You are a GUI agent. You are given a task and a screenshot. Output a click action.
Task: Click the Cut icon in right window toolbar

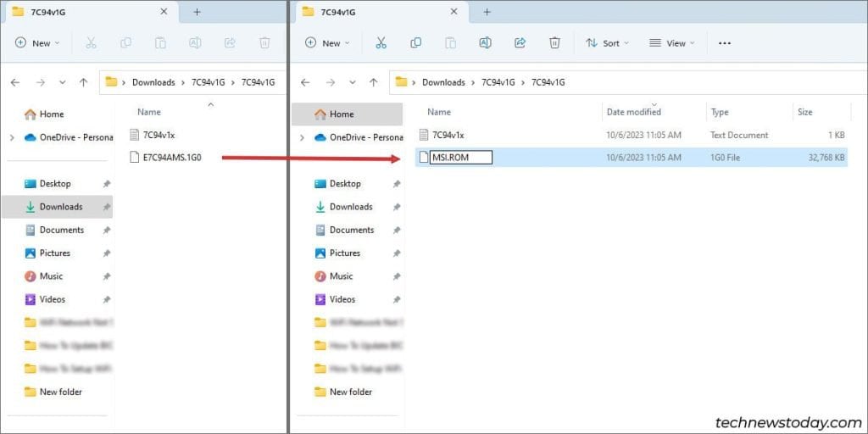pyautogui.click(x=381, y=43)
